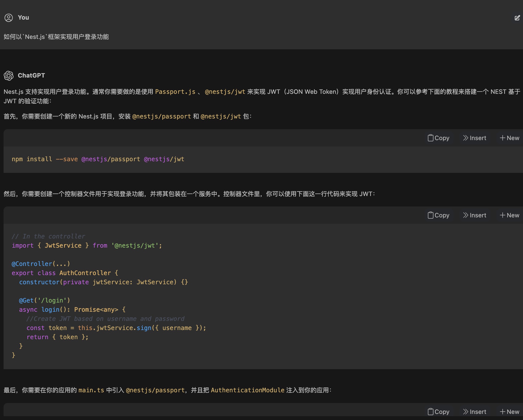Insert the bottom main.ts code block

click(474, 412)
